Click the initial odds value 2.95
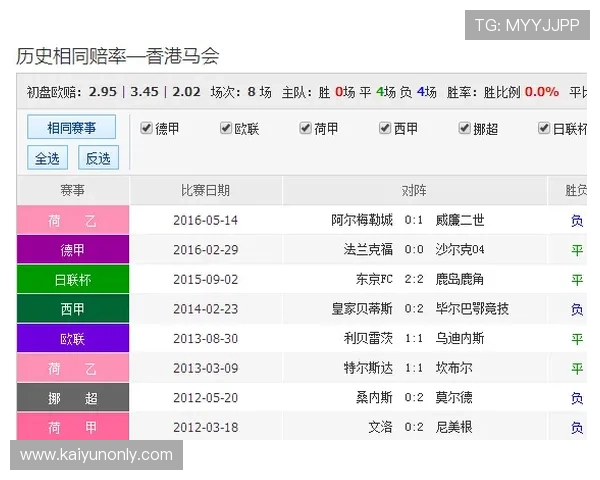Screen dimensions: 600x480 (103, 92)
